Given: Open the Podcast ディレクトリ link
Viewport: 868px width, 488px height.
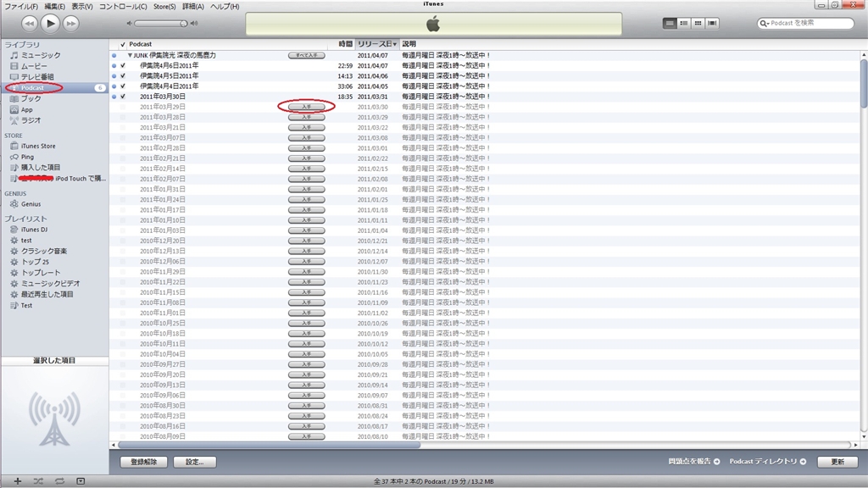Looking at the screenshot, I should (767, 462).
